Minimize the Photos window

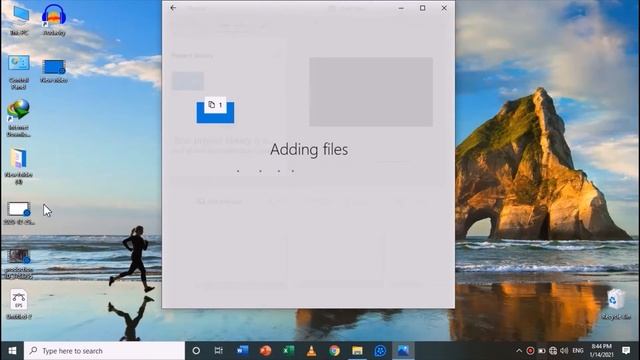point(401,8)
